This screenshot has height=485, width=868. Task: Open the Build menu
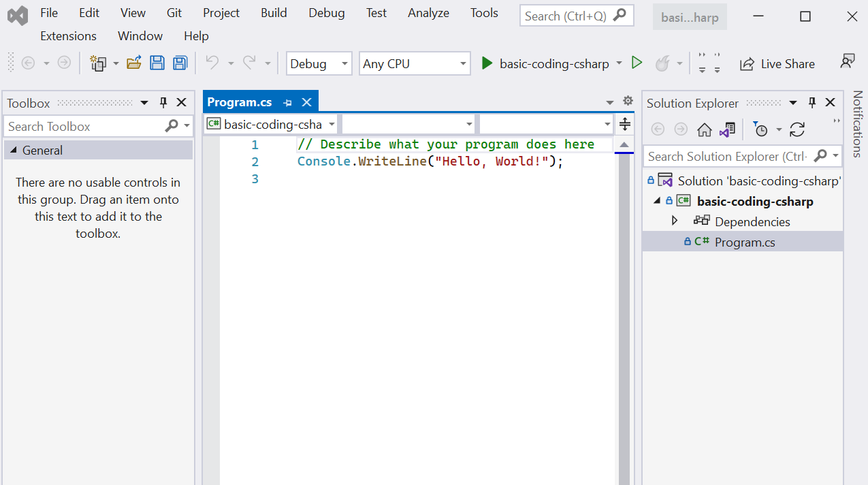coord(274,13)
